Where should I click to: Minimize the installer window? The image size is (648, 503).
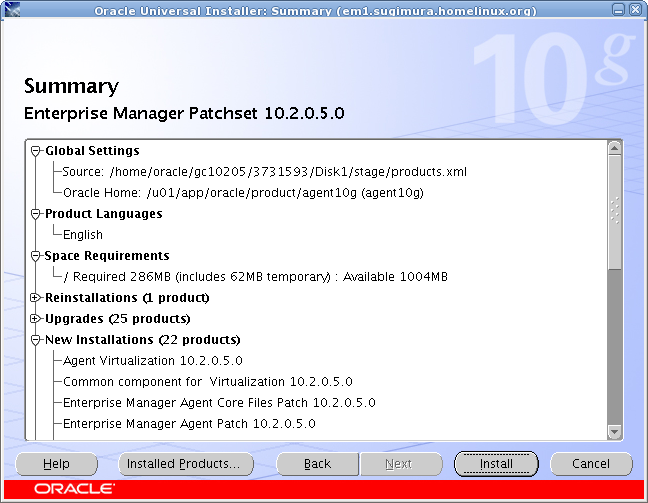click(x=619, y=10)
